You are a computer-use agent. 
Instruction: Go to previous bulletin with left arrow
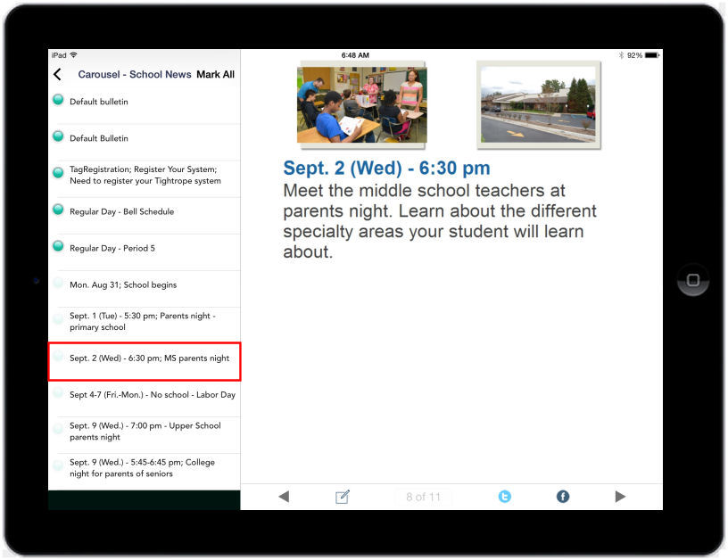[284, 497]
